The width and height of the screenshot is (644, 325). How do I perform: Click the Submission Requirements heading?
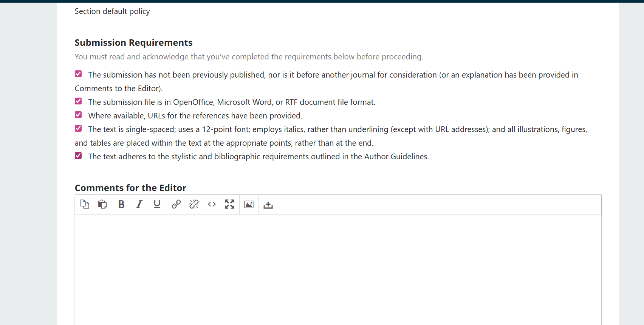pyautogui.click(x=133, y=43)
